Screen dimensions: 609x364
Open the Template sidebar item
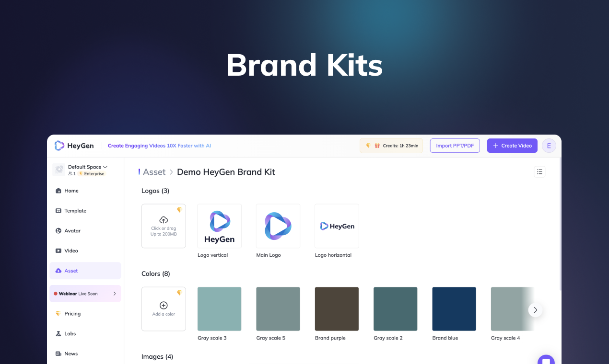[85, 211]
